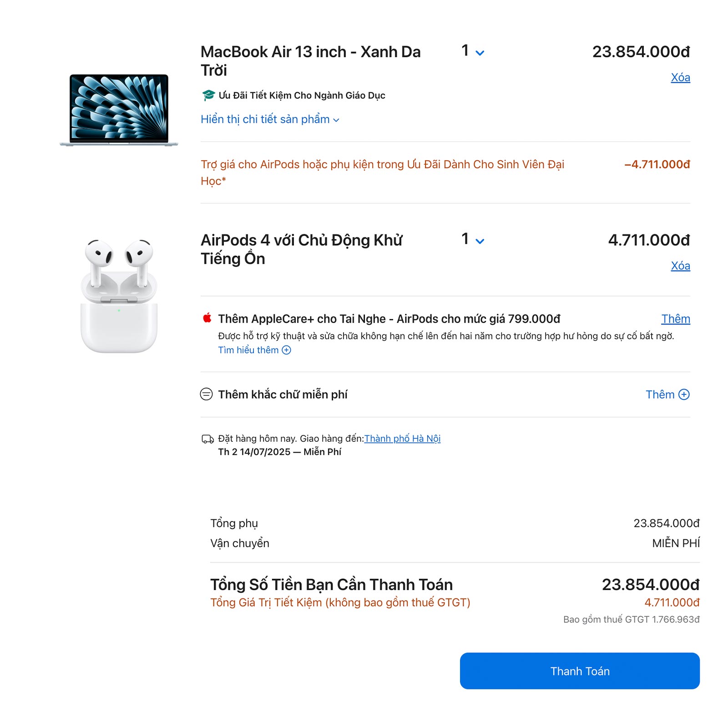Open MacBook Air 13 inch product title
The image size is (728, 728).
tap(310, 61)
